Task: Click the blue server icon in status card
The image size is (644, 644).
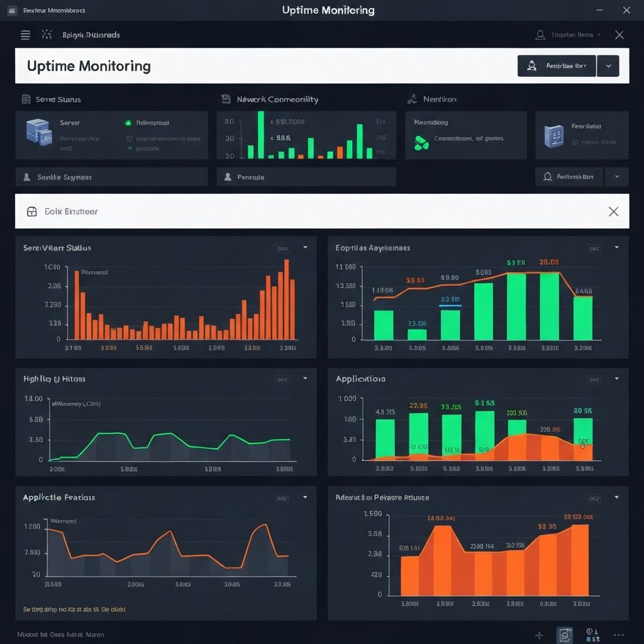Action: coord(39,132)
